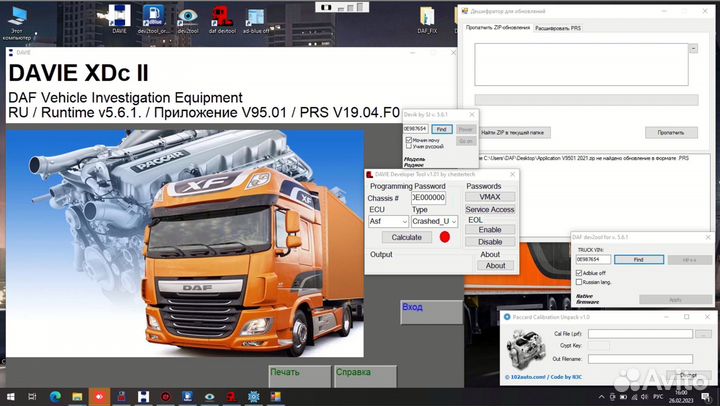Open volume control in system tray
The width and height of the screenshot is (720, 406).
pos(644,397)
